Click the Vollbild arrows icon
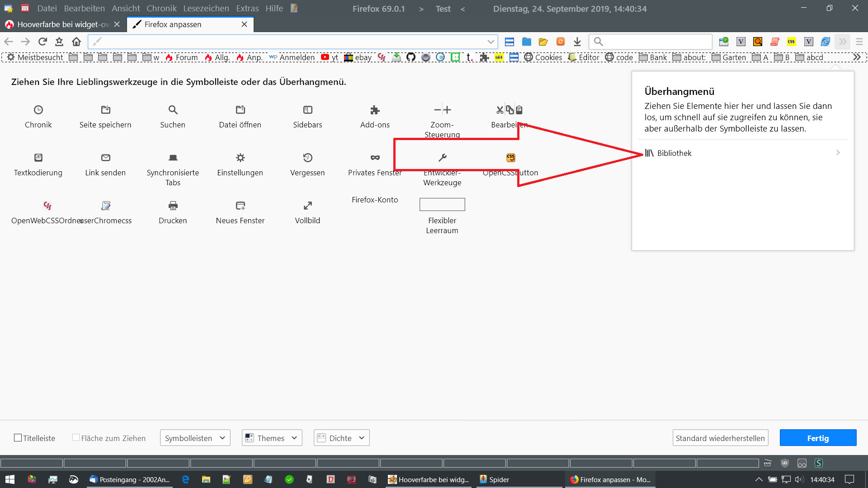 [x=307, y=206]
